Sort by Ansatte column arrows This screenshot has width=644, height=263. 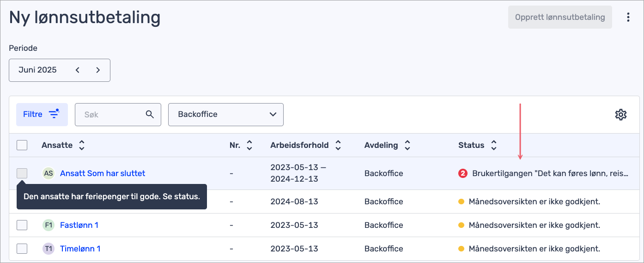coord(82,145)
